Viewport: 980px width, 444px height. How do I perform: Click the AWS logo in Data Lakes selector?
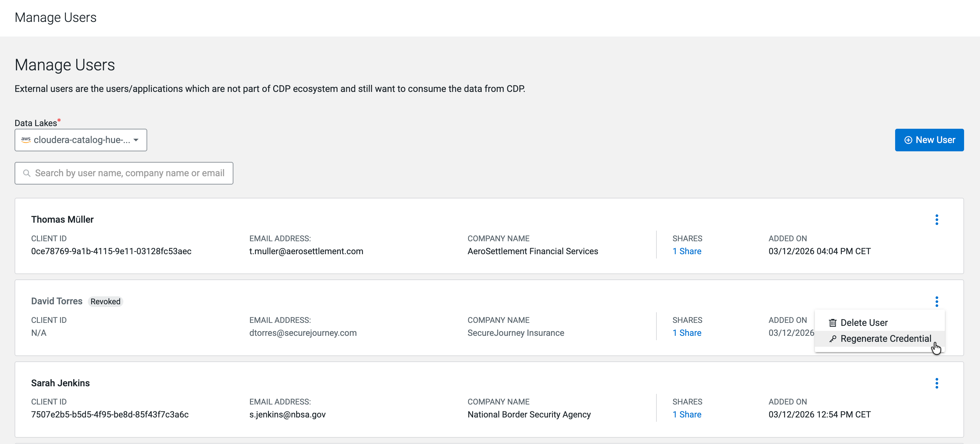point(26,140)
